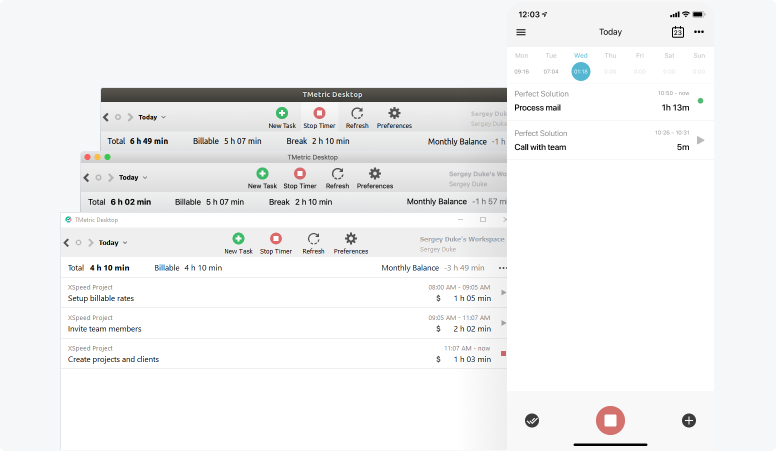This screenshot has height=451, width=776.
Task: Click the Break 2 h 10 min in macOS window
Action: tap(300, 202)
